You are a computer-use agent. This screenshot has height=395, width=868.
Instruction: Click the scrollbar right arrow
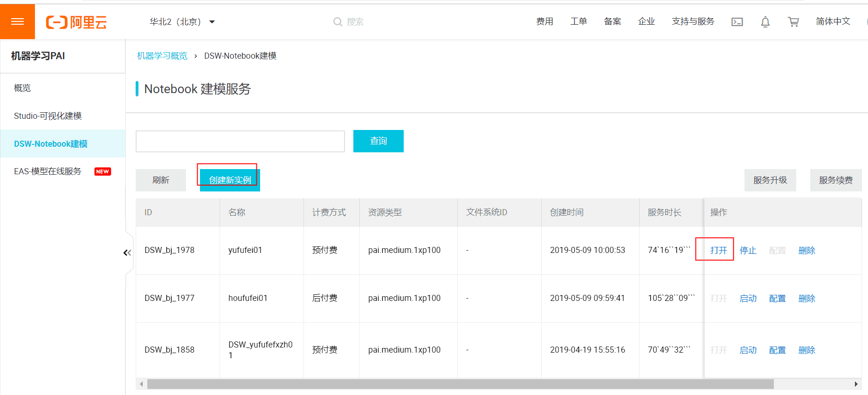856,384
